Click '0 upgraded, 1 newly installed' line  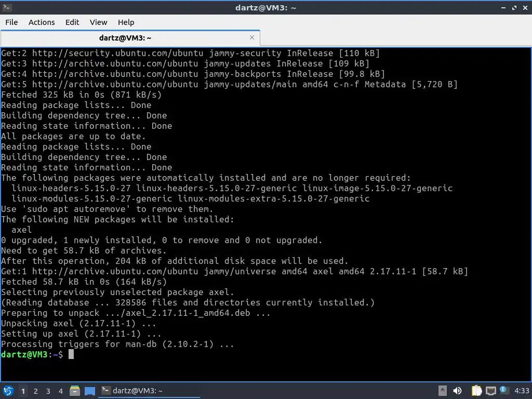pyautogui.click(x=162, y=240)
